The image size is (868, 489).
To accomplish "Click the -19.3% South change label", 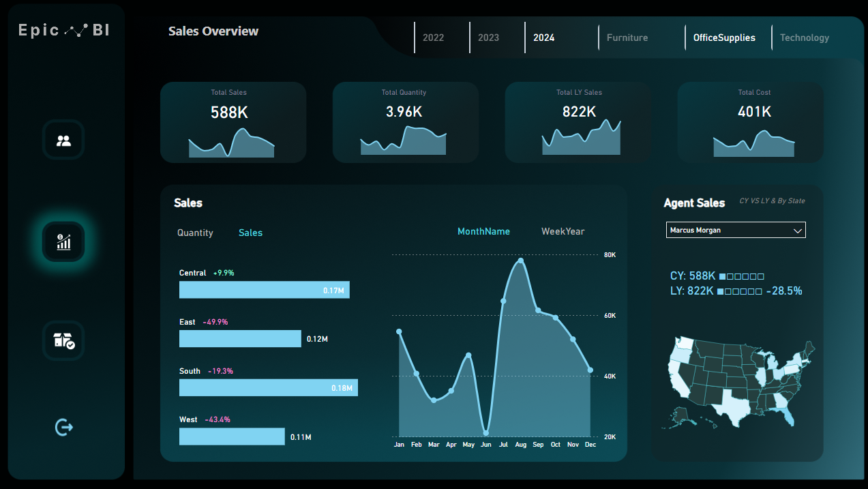I will pos(220,371).
